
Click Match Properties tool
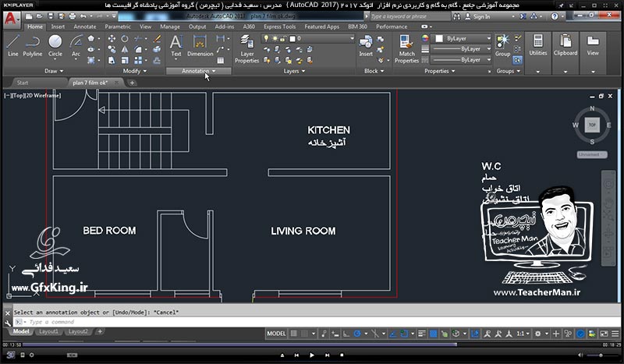[x=406, y=49]
